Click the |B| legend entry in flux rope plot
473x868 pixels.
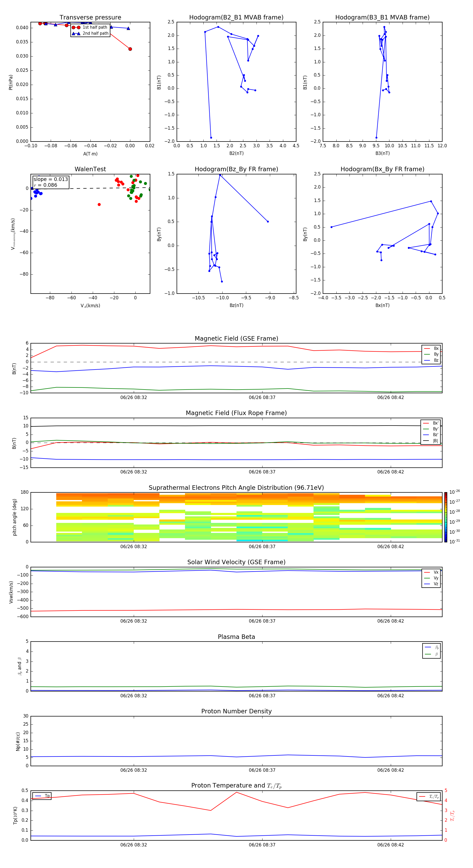(431, 441)
